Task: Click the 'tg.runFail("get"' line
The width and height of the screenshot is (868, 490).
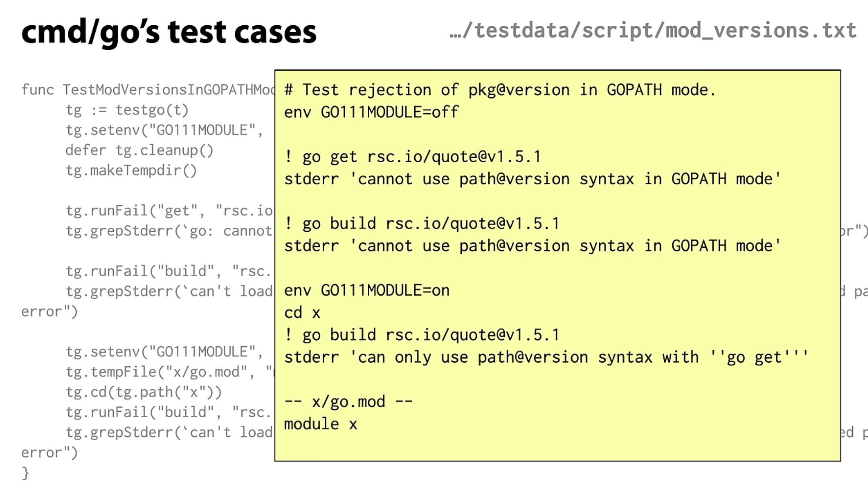Action: (x=170, y=211)
